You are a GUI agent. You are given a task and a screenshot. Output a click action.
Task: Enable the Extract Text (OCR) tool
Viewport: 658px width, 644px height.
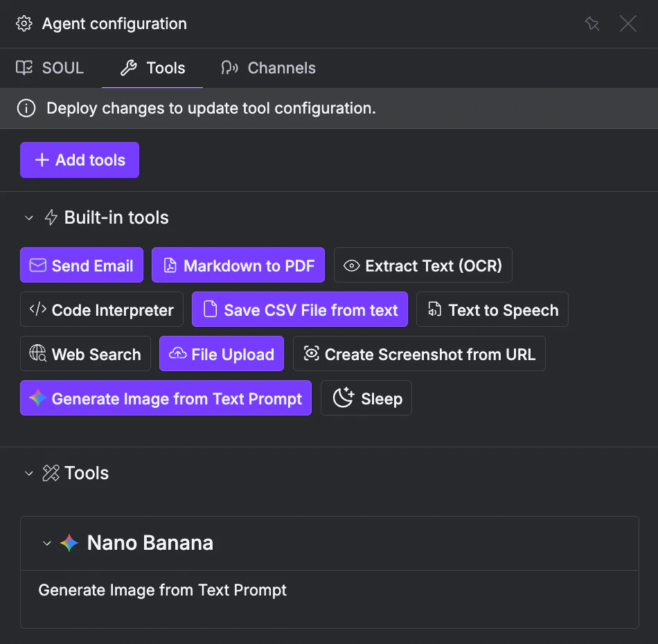(423, 265)
